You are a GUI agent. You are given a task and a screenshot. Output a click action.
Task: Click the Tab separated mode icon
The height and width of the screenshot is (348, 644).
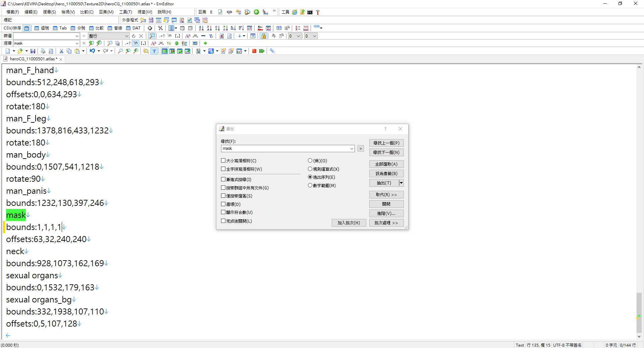coord(60,28)
